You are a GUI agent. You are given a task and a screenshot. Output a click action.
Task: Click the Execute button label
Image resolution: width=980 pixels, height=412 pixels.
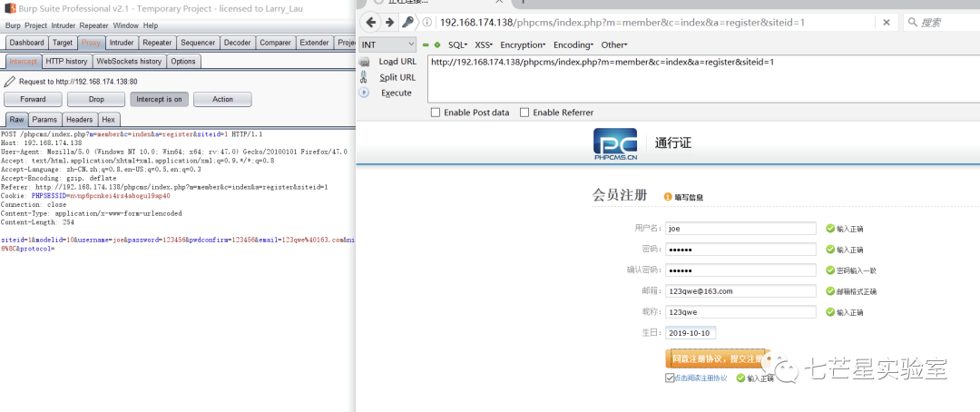397,93
